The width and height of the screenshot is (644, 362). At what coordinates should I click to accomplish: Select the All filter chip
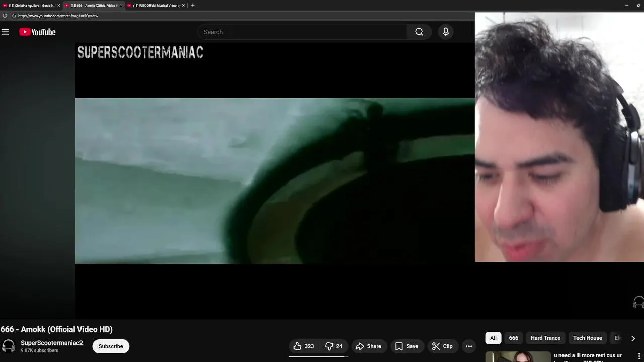coord(493,338)
